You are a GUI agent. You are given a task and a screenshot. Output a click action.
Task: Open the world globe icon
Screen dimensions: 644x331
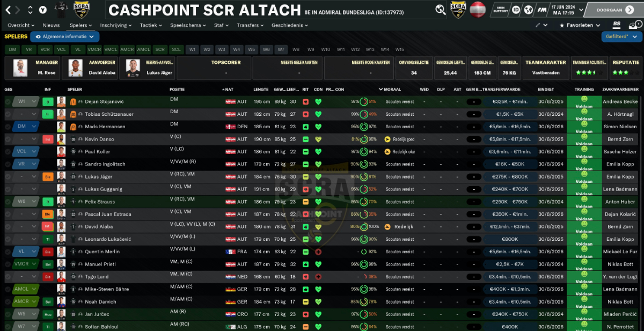coord(528,10)
